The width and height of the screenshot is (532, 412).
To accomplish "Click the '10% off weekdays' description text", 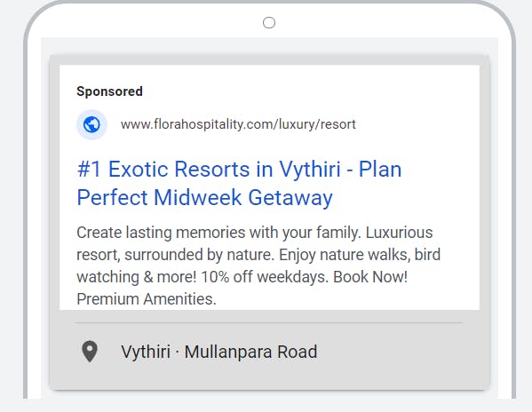I will pos(265,277).
